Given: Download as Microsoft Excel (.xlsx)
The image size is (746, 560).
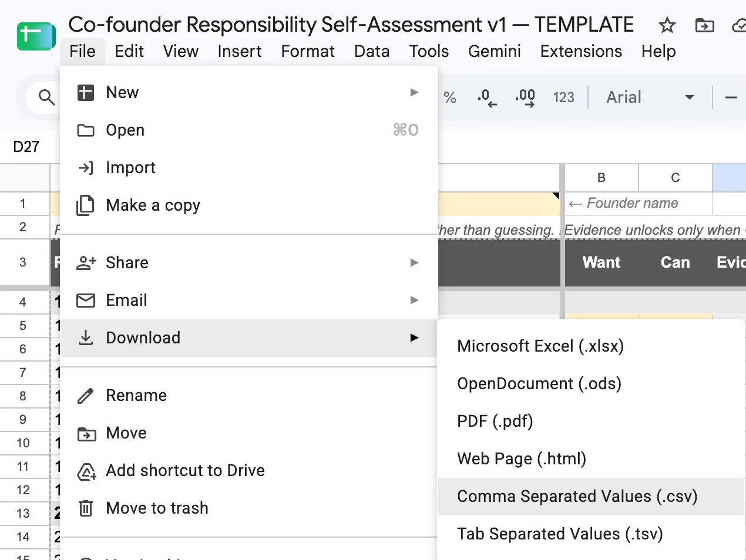Looking at the screenshot, I should 591,346.
